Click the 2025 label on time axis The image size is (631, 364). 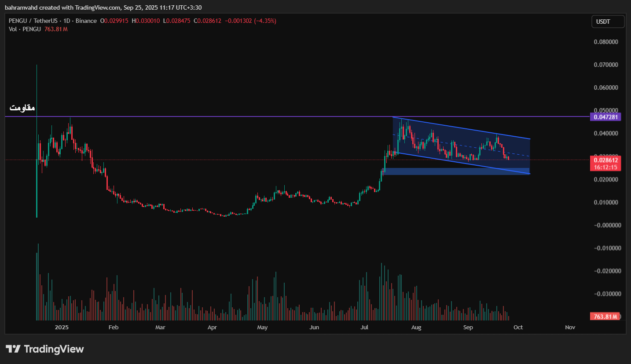(x=62, y=328)
